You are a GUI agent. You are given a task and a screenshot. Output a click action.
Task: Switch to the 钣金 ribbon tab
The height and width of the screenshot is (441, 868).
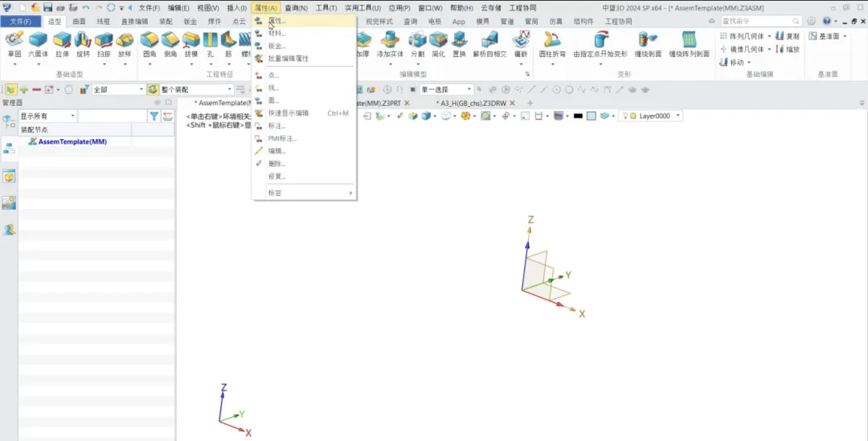[x=190, y=22]
